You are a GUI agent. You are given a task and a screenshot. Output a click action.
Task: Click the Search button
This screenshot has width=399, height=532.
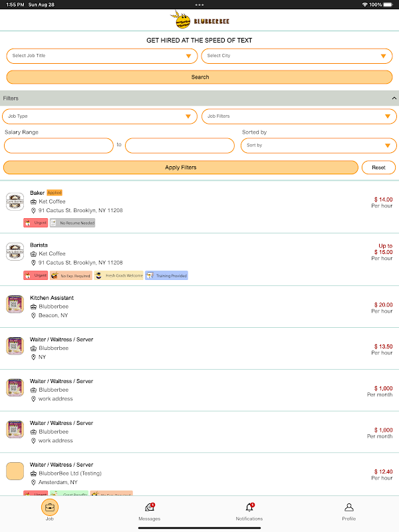click(199, 77)
